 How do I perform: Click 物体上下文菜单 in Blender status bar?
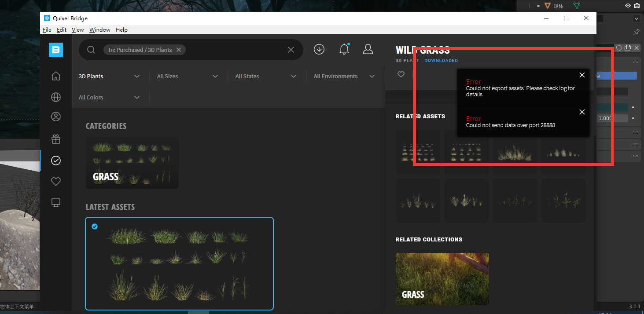tap(17, 307)
